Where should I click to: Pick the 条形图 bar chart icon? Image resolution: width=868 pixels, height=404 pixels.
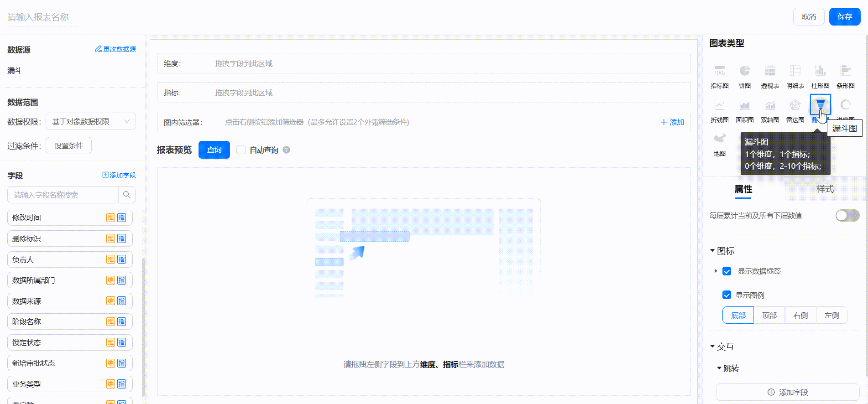[845, 71]
